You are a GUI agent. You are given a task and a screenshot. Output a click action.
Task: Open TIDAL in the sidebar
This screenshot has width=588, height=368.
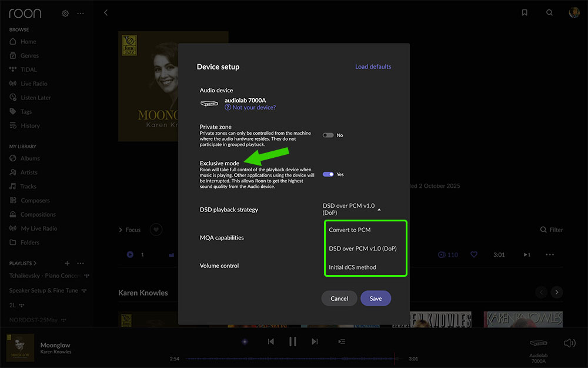(28, 69)
